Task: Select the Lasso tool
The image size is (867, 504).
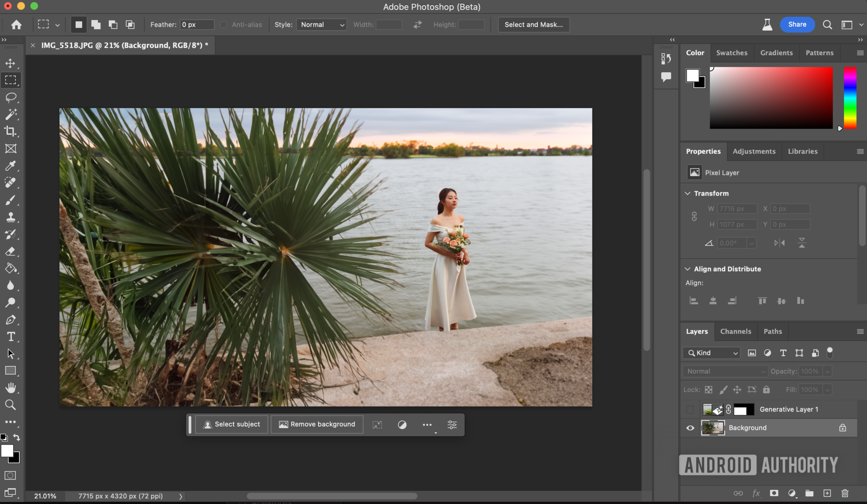Action: tap(10, 97)
